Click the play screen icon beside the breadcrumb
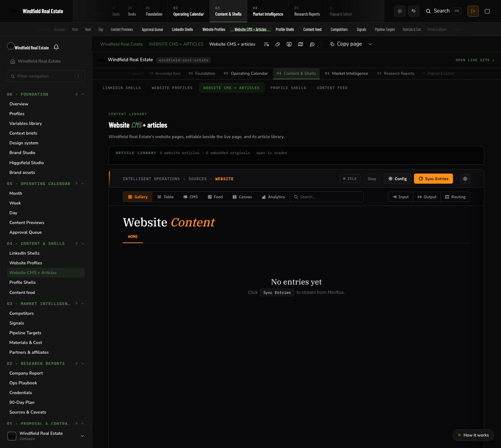 [x=289, y=44]
